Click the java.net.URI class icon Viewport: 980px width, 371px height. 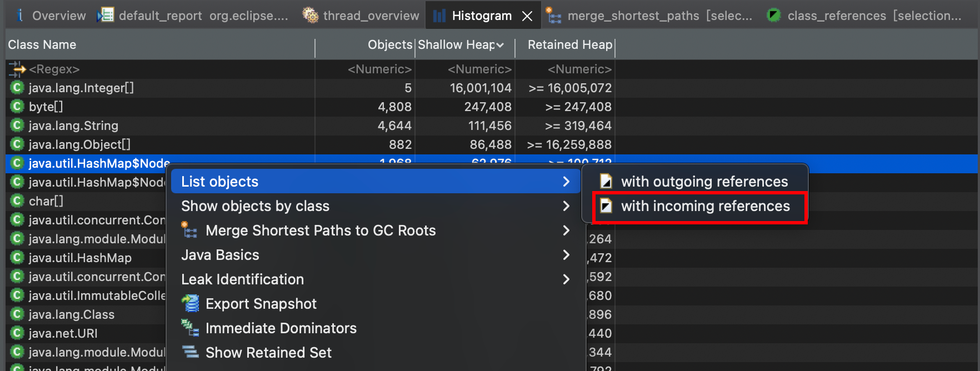point(17,333)
